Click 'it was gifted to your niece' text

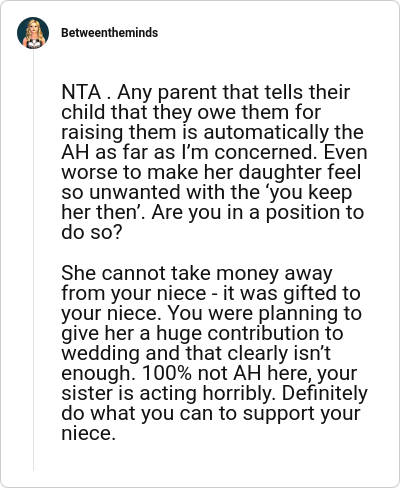click(211, 303)
